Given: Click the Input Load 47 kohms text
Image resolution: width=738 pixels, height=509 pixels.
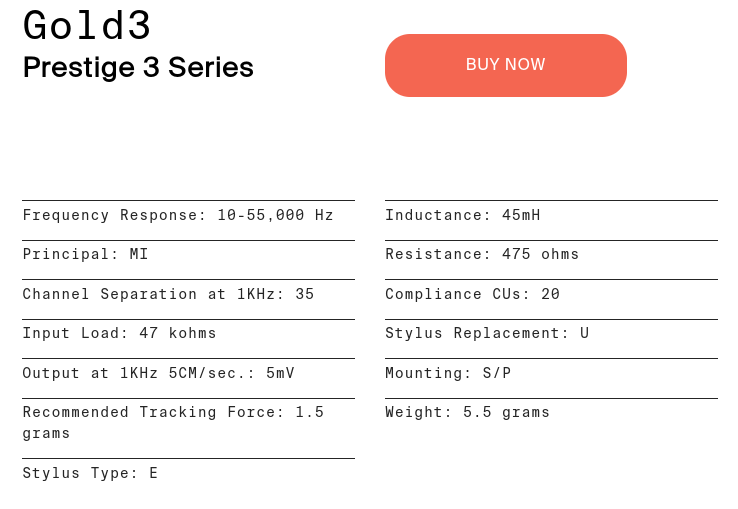Looking at the screenshot, I should point(119,333).
